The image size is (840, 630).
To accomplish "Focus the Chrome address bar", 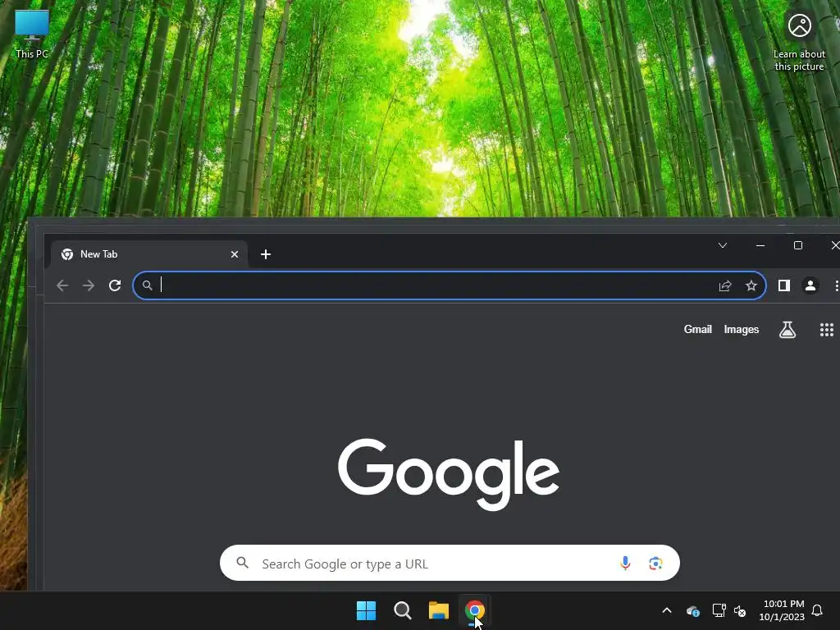I will click(449, 285).
